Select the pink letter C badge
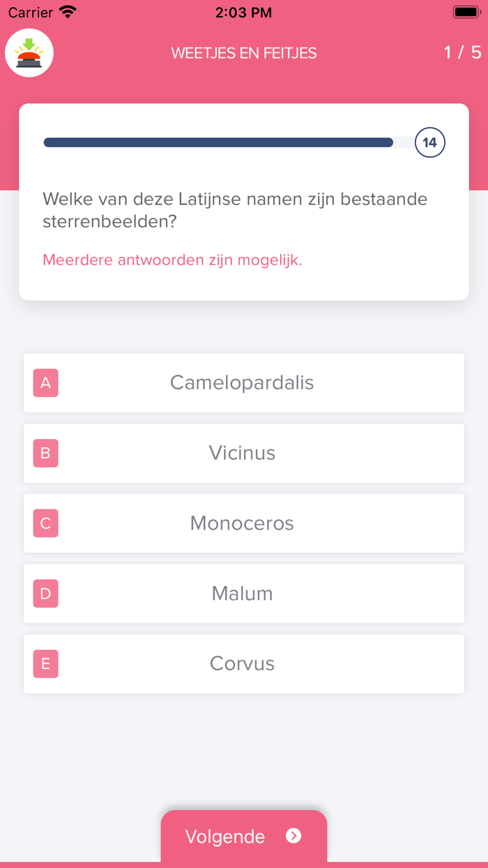Screen dimensions: 488x868 (x=45, y=523)
